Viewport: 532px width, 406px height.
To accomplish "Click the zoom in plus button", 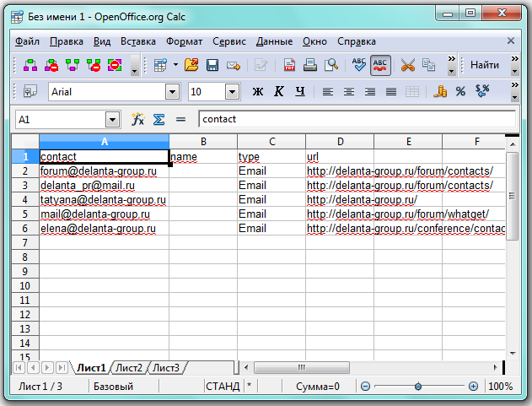I will click(x=473, y=387).
